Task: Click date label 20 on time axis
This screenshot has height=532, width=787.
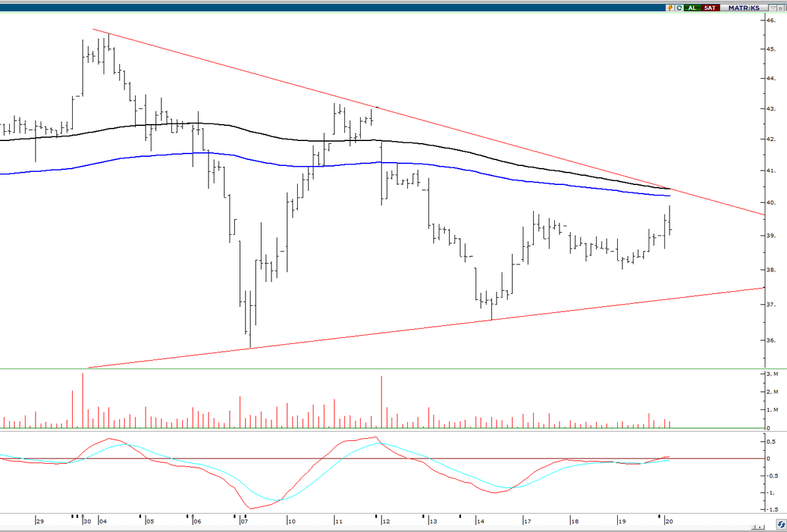Action: 669,522
